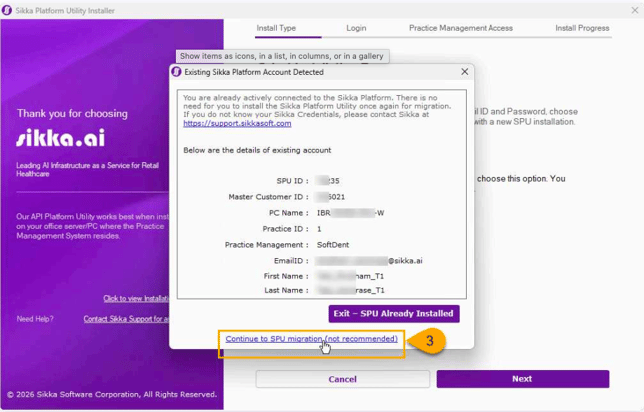The height and width of the screenshot is (412, 644).
Task: Click the Leading AI Infrastructure tagline
Action: click(87, 169)
